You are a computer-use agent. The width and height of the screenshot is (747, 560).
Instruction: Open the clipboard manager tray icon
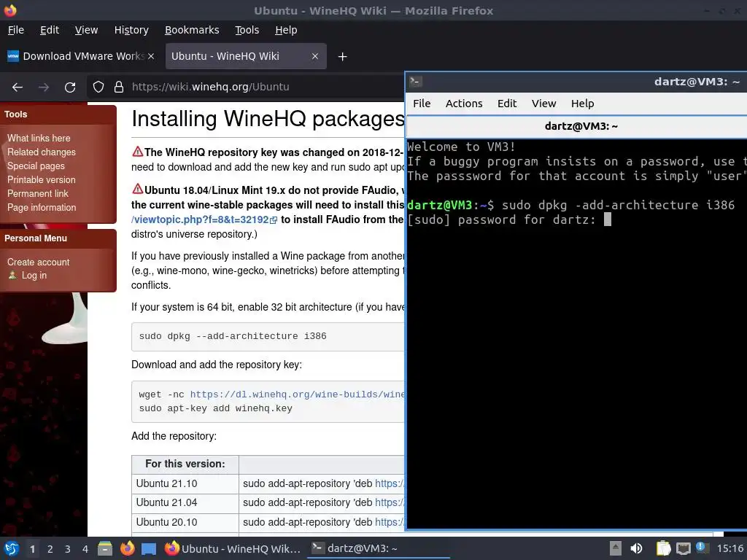(x=662, y=548)
